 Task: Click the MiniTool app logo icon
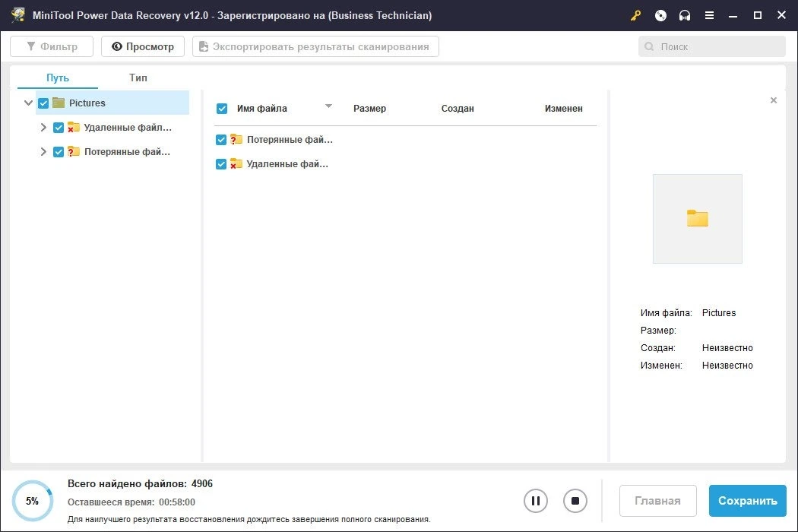tap(18, 14)
